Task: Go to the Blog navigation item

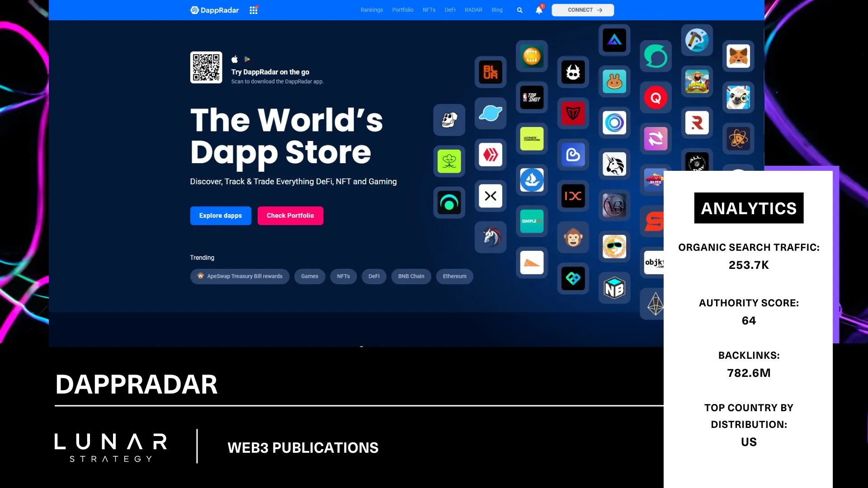Action: pos(496,9)
